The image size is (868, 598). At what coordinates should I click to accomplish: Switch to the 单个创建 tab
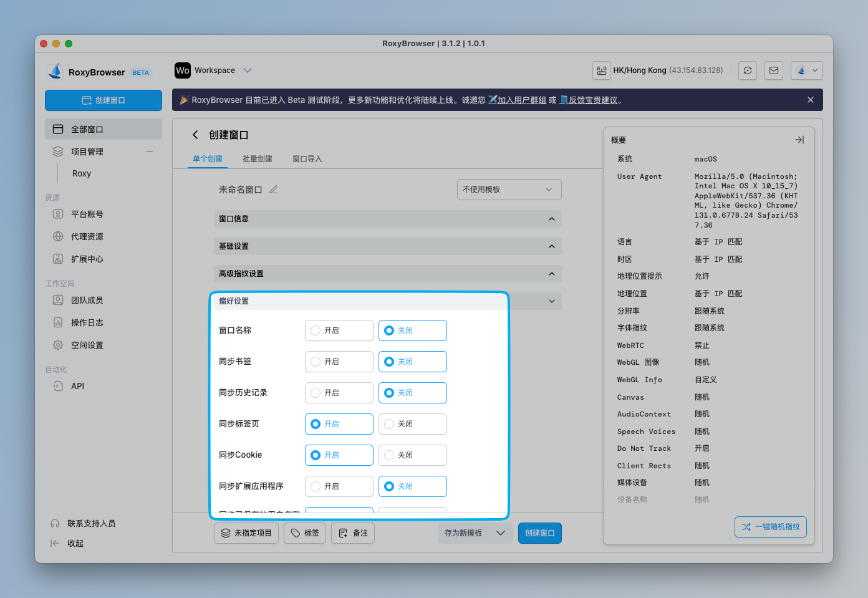point(208,159)
